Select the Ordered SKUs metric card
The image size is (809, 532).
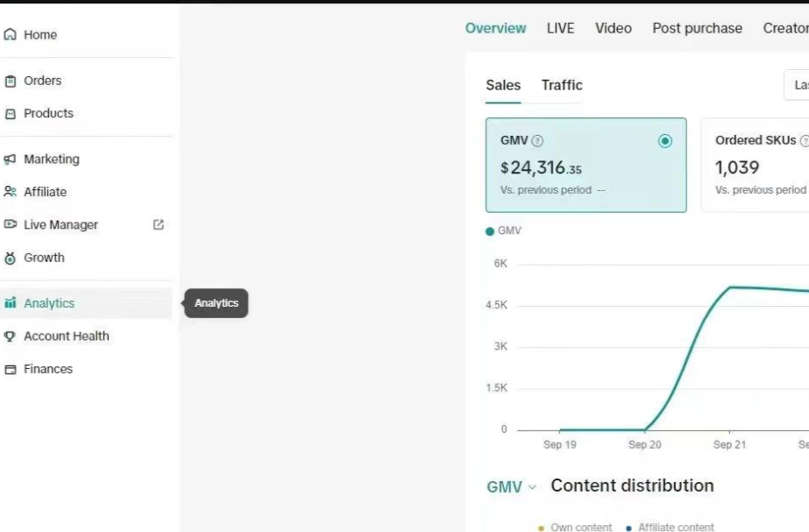point(756,165)
